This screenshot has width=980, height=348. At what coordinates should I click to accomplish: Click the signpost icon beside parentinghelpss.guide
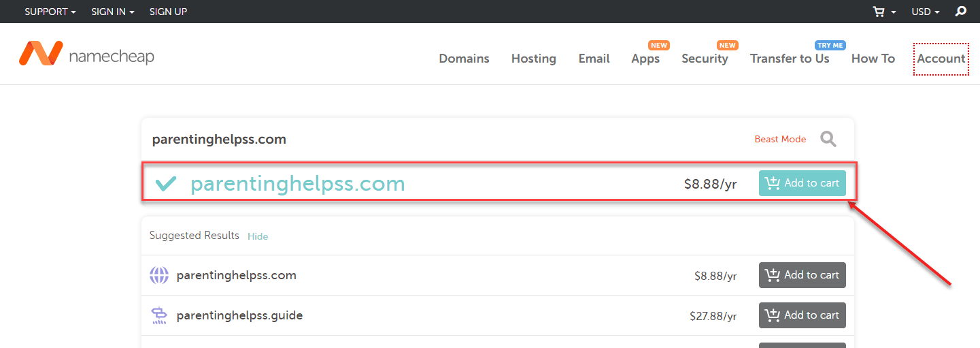pos(158,315)
